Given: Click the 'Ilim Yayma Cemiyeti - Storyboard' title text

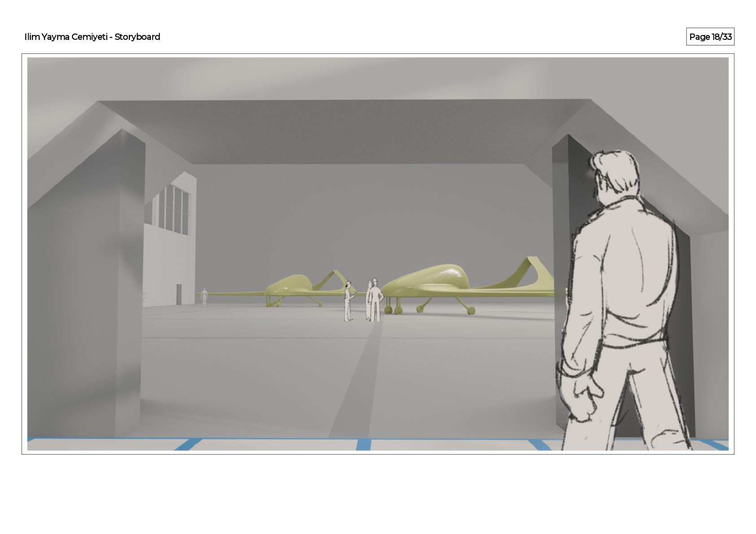Looking at the screenshot, I should 92,37.
